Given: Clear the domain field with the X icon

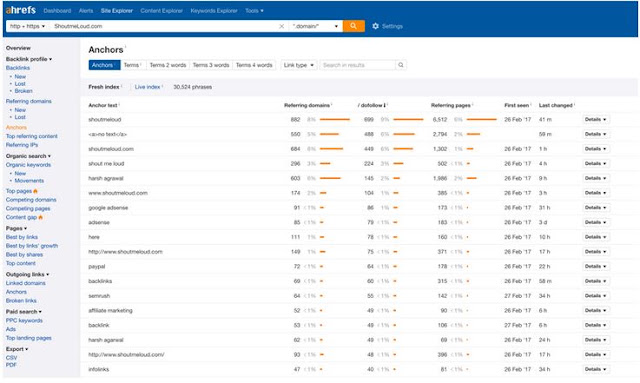Looking at the screenshot, I should 281,26.
